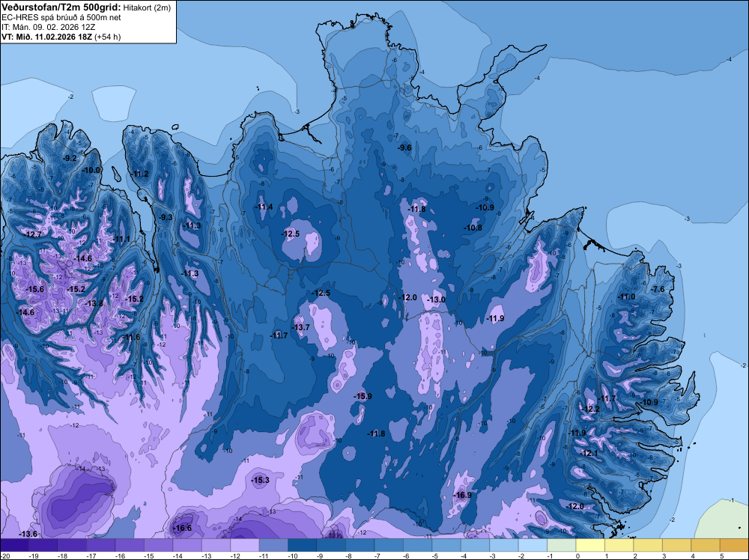Select the legend color swatch labeled -6

pyautogui.click(x=417, y=545)
